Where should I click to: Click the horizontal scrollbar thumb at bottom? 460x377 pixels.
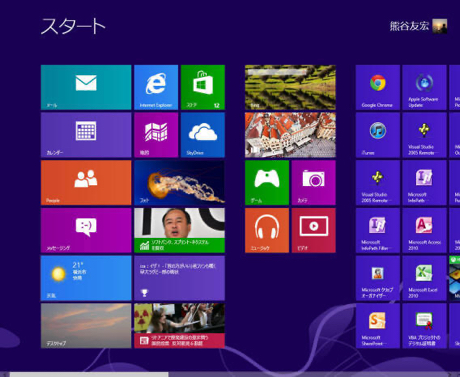tap(89, 375)
